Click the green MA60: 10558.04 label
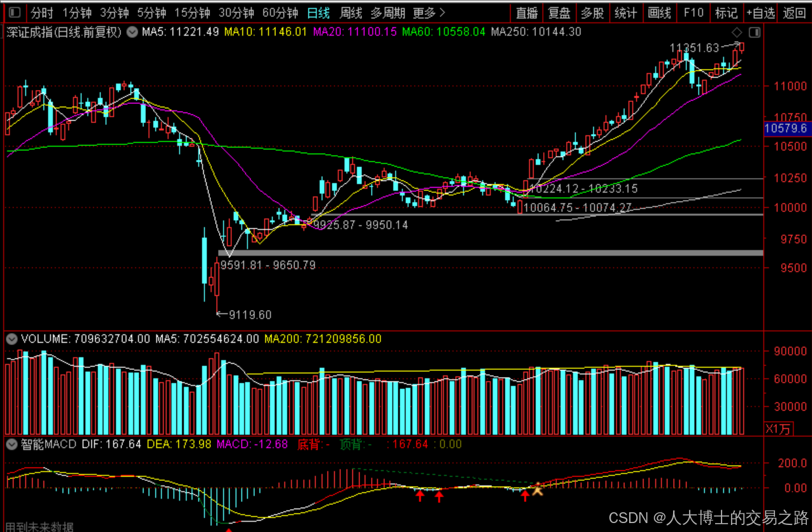 point(444,32)
